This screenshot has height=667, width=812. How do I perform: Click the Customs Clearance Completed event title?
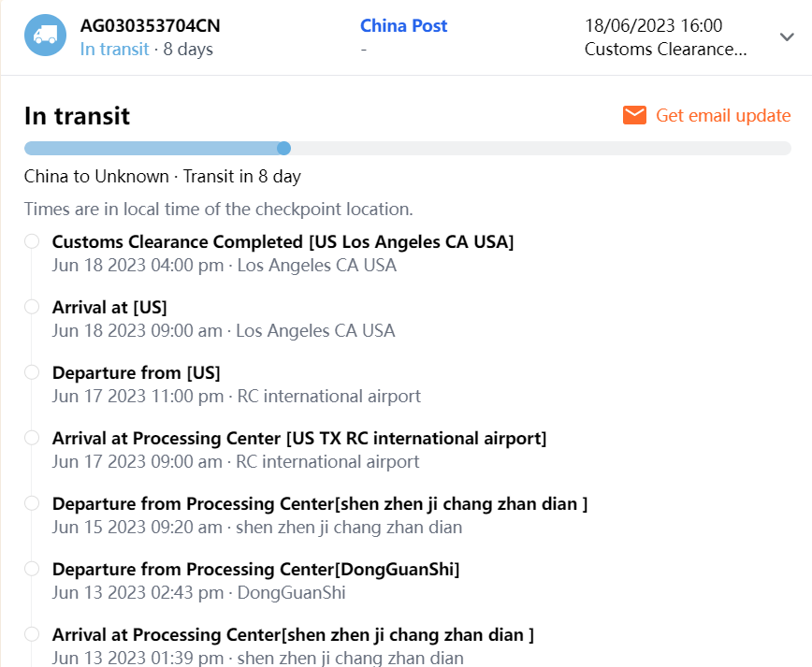click(283, 241)
